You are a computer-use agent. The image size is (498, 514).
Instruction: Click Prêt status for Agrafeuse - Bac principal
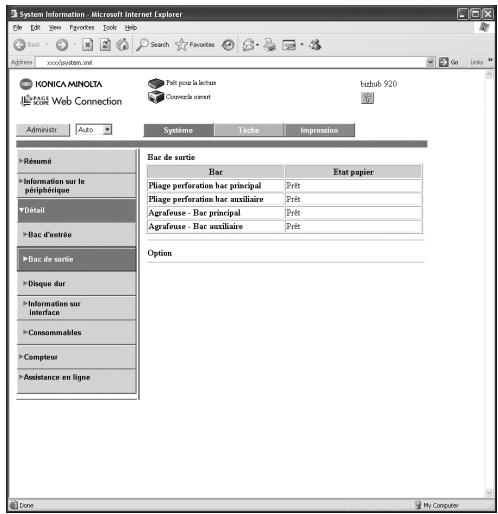tap(293, 213)
